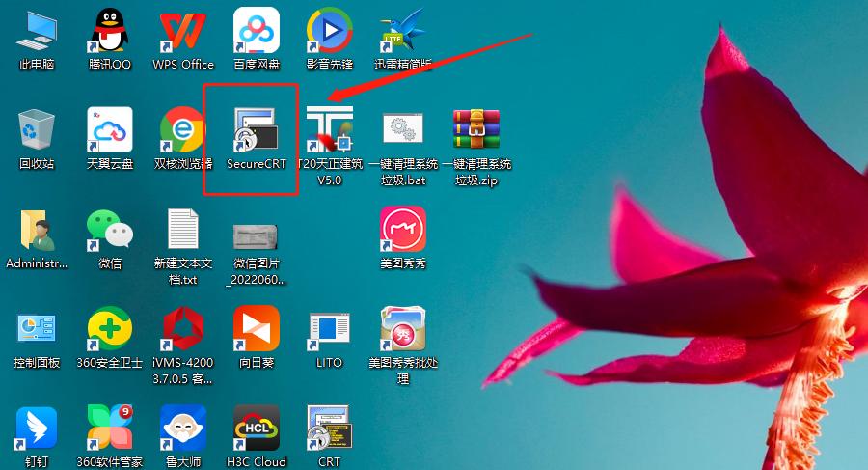Open the Administrator user folder

(37, 230)
